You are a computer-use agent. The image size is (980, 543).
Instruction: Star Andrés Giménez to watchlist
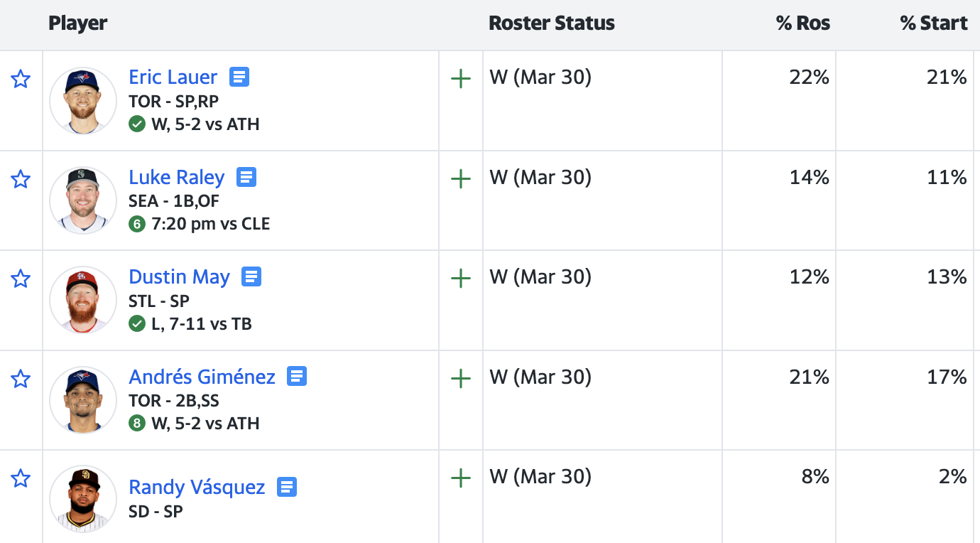coord(21,379)
